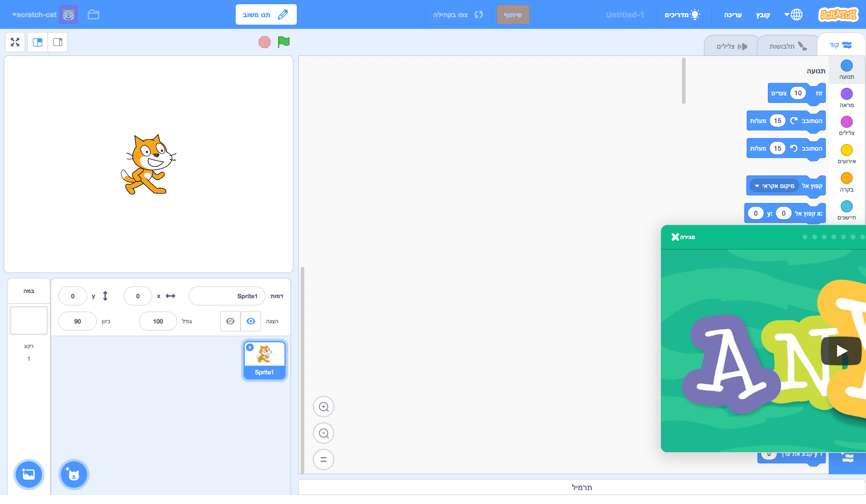Image resolution: width=866 pixels, height=504 pixels.
Task: Zoom out of the code workspace
Action: 323,433
